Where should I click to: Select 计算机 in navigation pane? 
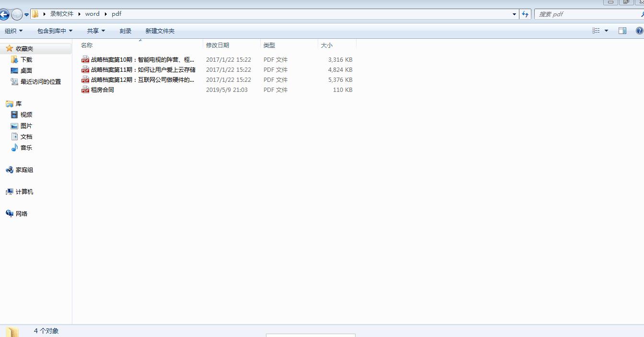point(24,192)
